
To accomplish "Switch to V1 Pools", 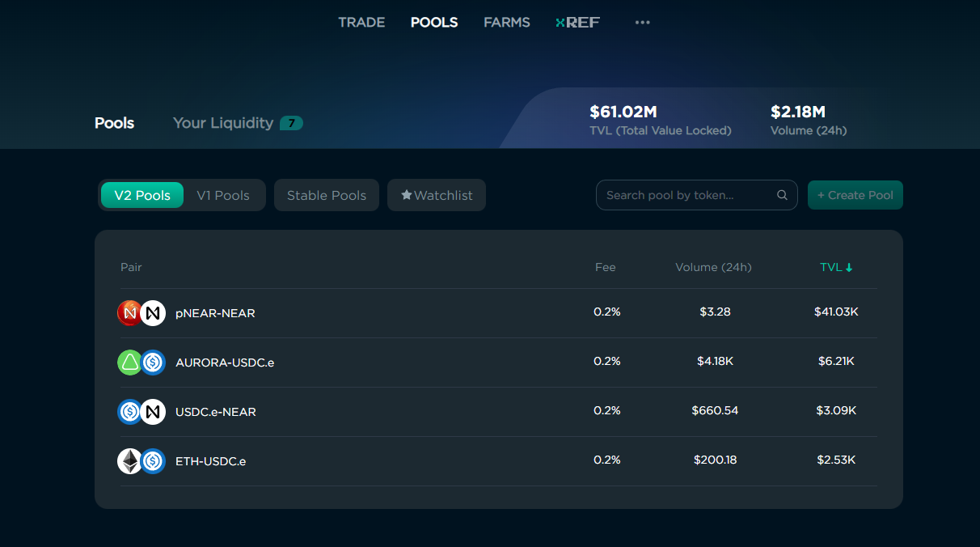I will (223, 195).
